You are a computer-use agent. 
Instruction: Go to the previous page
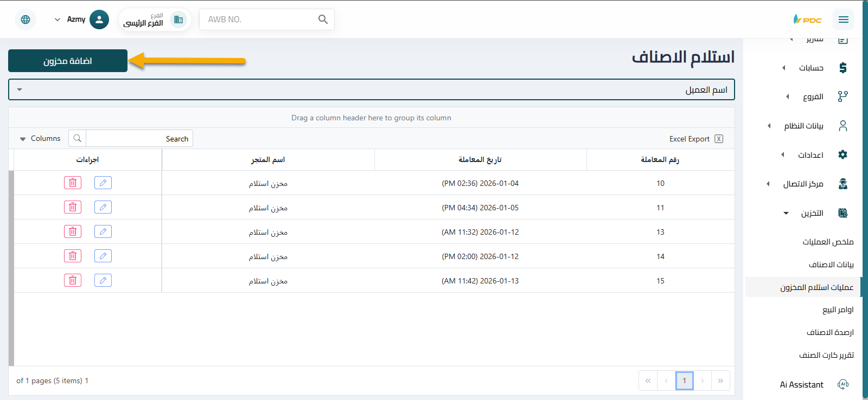[x=666, y=380]
